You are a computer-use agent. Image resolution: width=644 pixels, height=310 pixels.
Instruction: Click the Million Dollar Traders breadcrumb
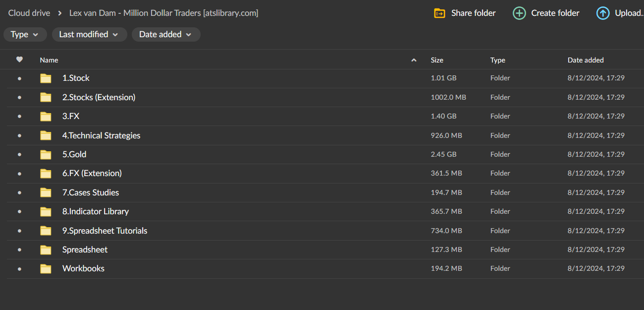(164, 13)
